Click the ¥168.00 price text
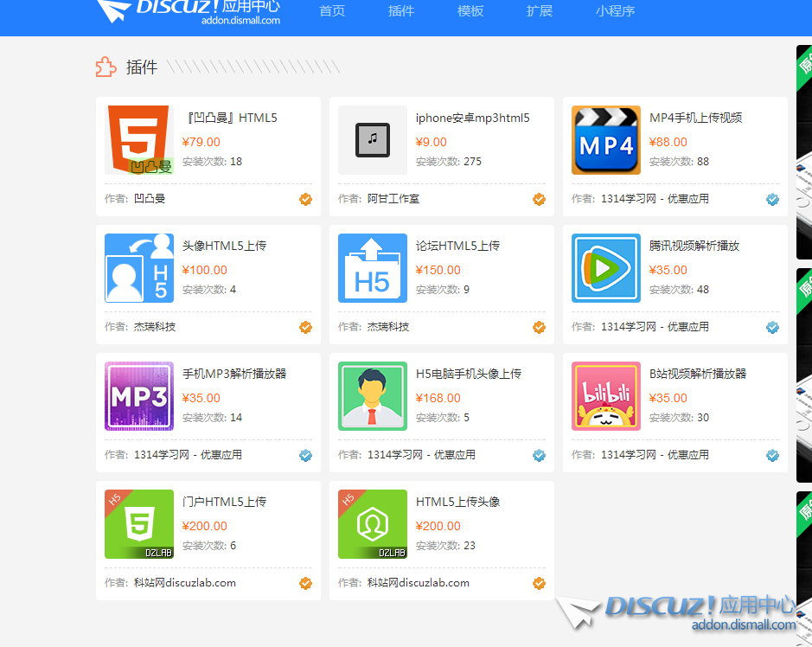Image resolution: width=812 pixels, height=647 pixels. [438, 398]
